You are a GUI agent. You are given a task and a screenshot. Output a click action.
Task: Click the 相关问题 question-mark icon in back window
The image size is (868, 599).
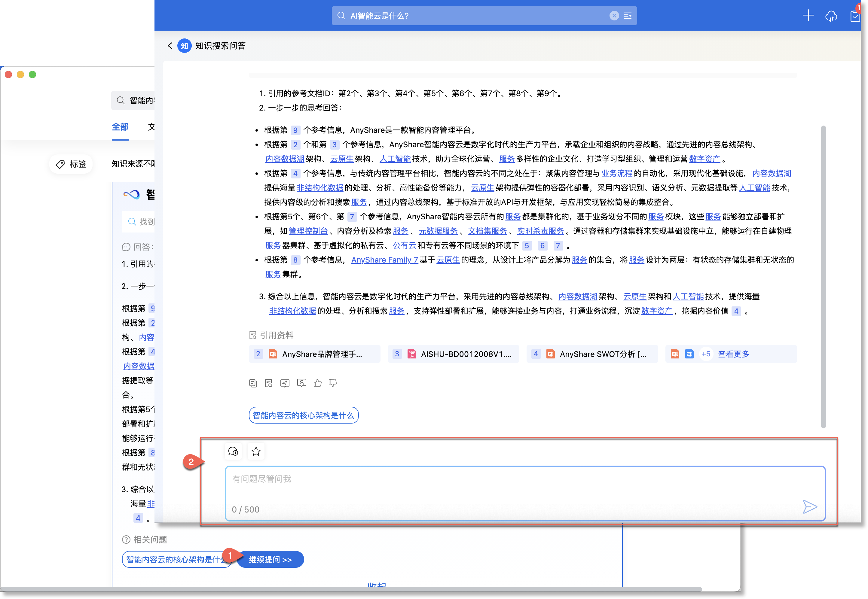click(126, 539)
